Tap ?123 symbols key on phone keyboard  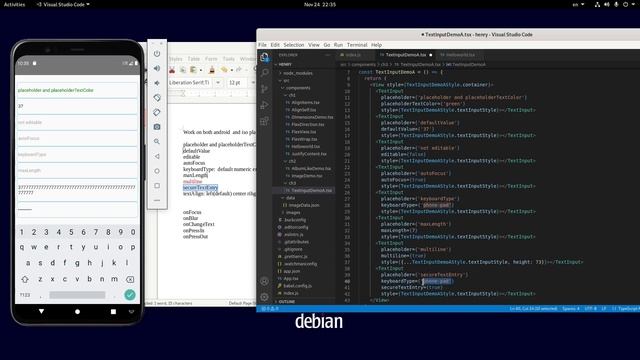pos(25,295)
